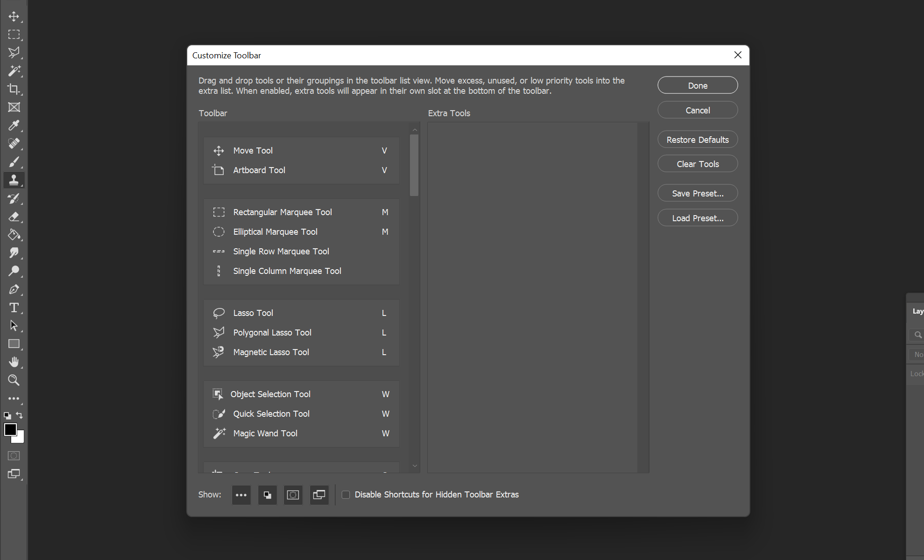
Task: Enable Disable Shortcuts for Hidden Toolbar Extras
Action: 346,495
